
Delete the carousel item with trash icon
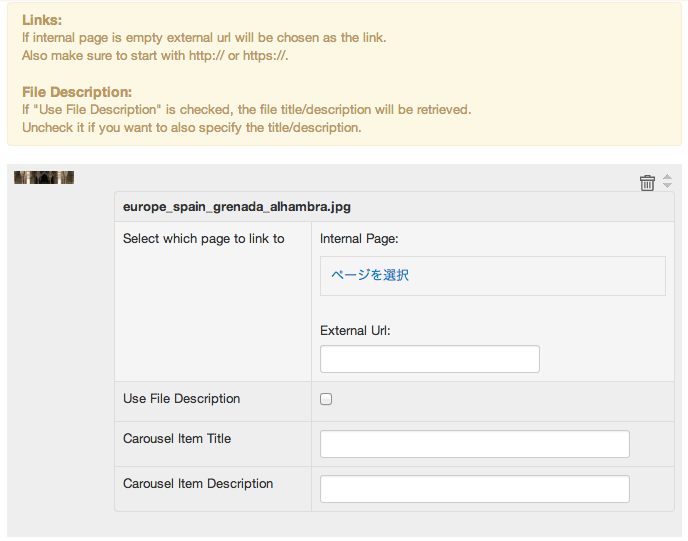(647, 182)
